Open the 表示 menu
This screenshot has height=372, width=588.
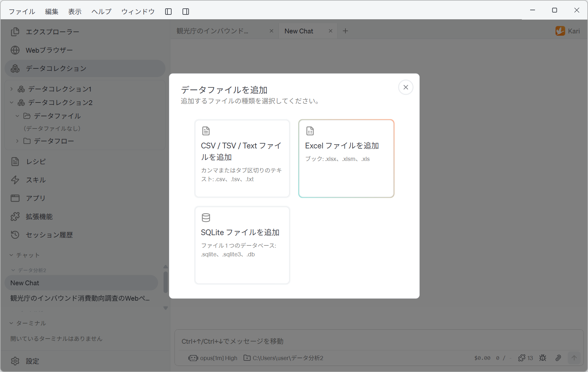tap(75, 12)
